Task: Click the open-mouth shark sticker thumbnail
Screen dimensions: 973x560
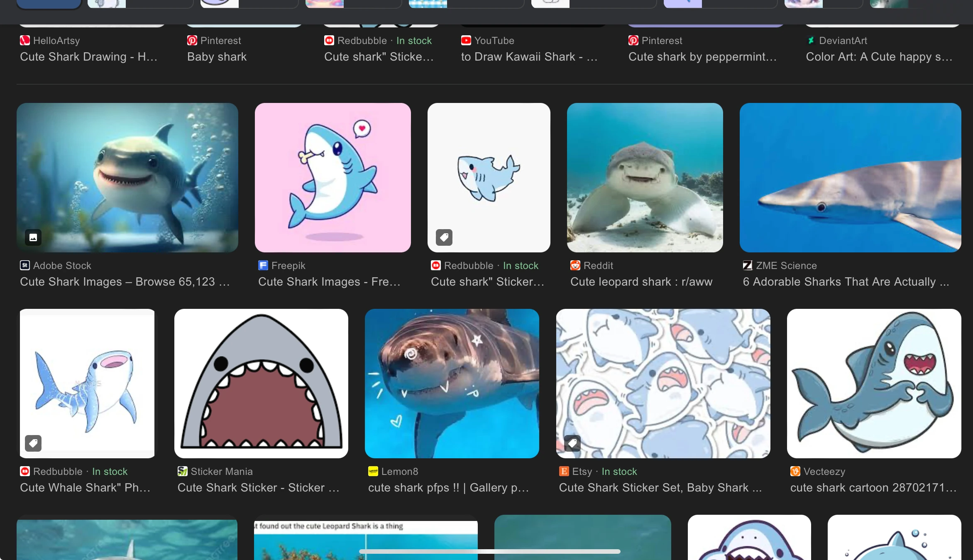Action: (x=261, y=384)
